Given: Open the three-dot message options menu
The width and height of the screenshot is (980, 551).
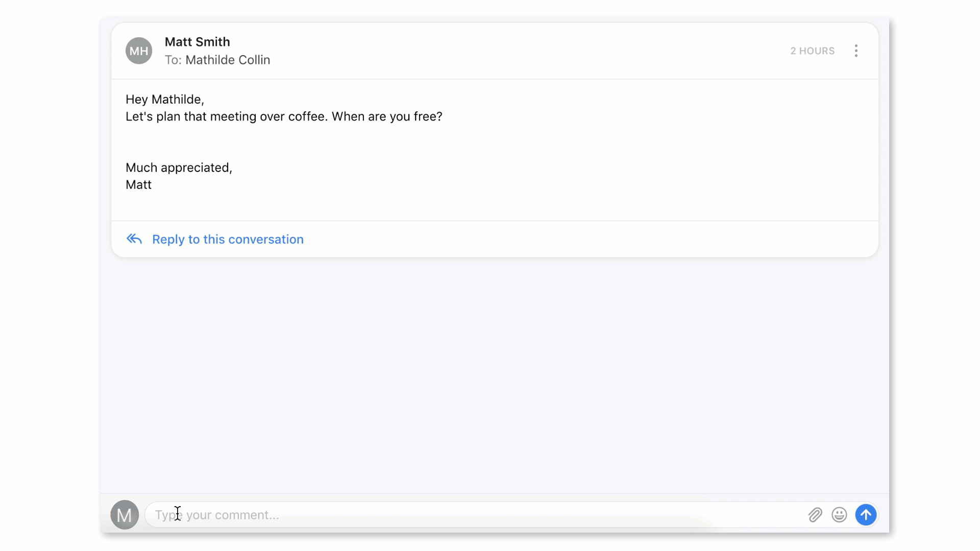Looking at the screenshot, I should (x=856, y=51).
